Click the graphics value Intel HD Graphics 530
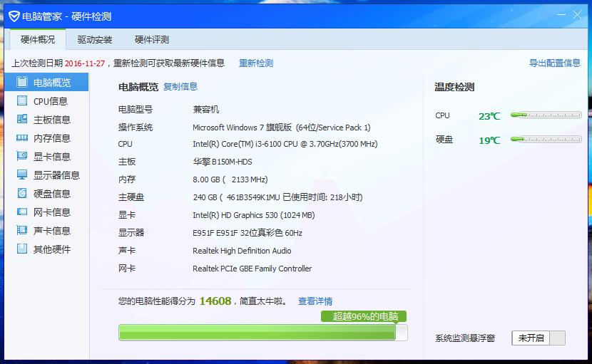This screenshot has height=364, width=592. tap(254, 215)
